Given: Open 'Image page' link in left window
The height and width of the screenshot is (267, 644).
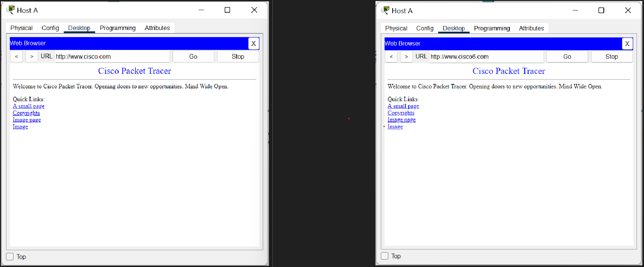Looking at the screenshot, I should click(27, 120).
